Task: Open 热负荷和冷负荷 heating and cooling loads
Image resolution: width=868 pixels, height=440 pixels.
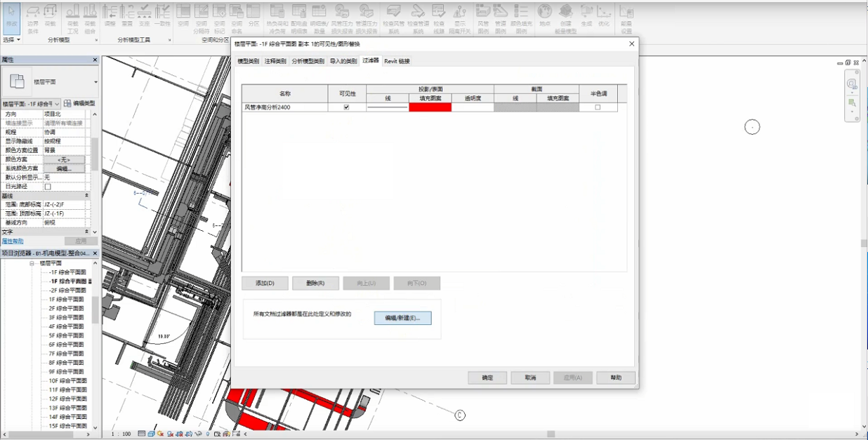Action: [277, 18]
